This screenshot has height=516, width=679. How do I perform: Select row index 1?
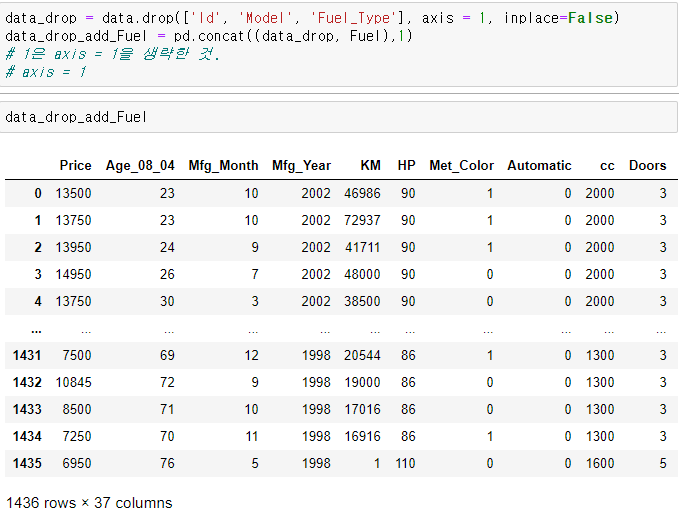pos(38,220)
